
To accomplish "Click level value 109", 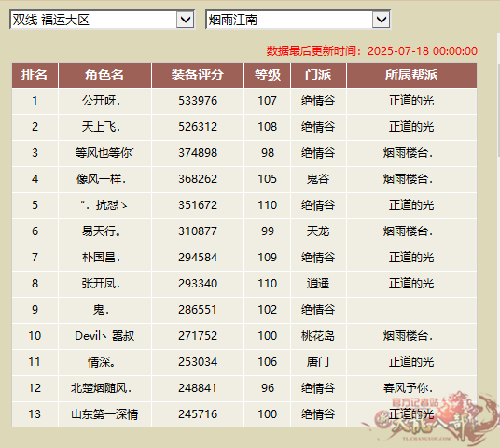I will [267, 258].
